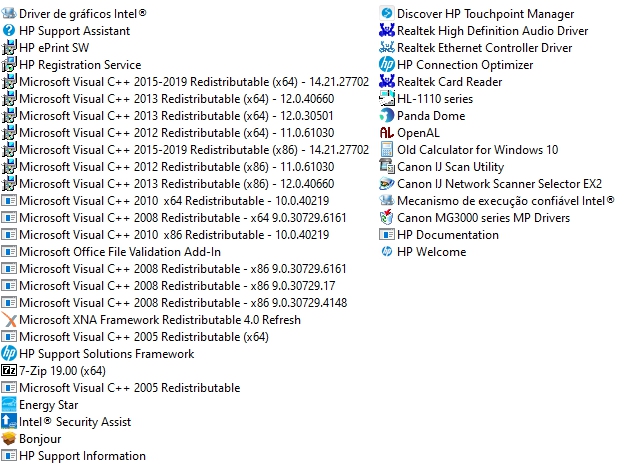Select Visual C++ 2010 x86 Redistributable 10.0.40219
The height and width of the screenshot is (475, 642).
(174, 235)
